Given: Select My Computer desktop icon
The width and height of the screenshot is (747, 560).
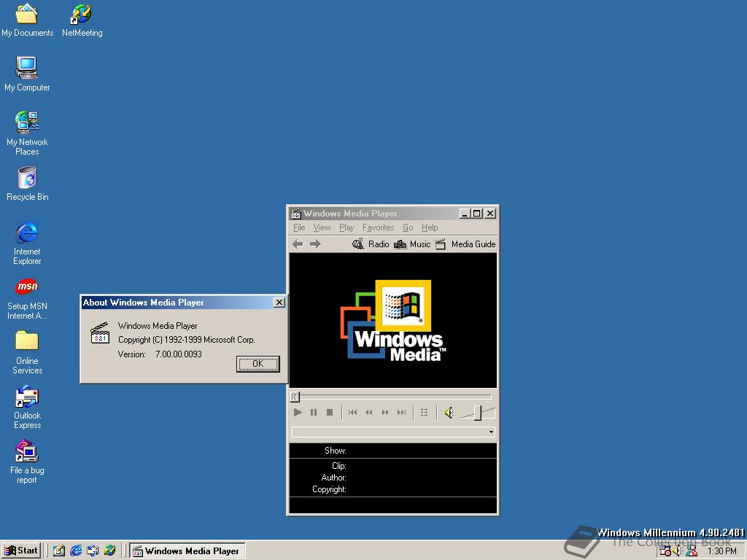Looking at the screenshot, I should 27,74.
